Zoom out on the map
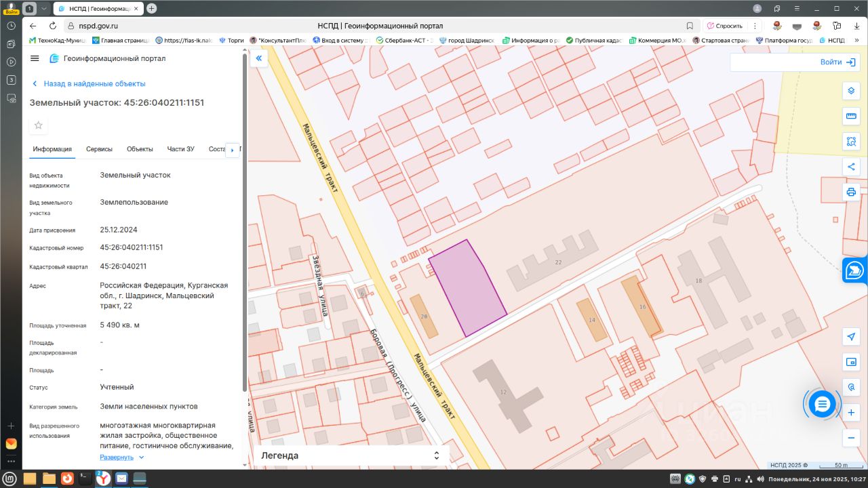 [x=851, y=438]
